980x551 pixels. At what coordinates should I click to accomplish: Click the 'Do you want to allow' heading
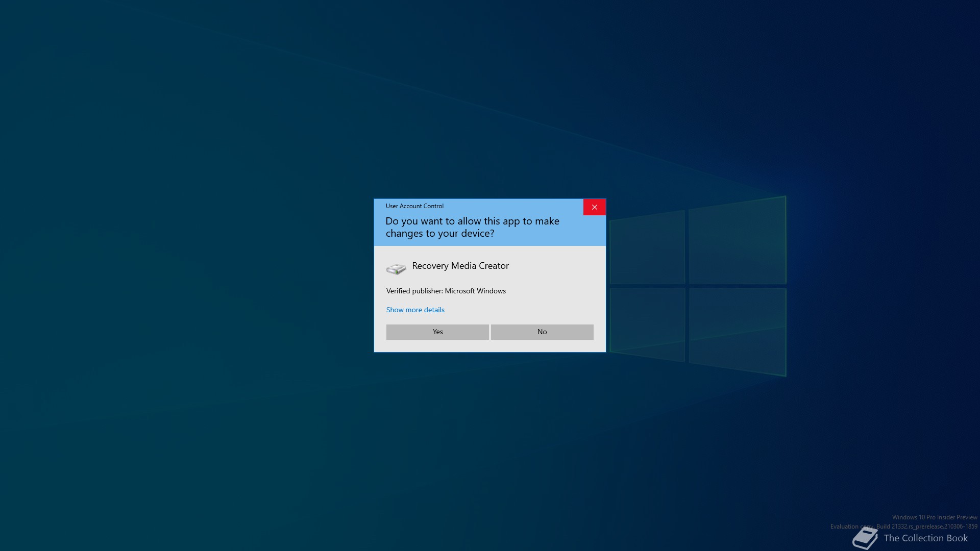click(472, 227)
